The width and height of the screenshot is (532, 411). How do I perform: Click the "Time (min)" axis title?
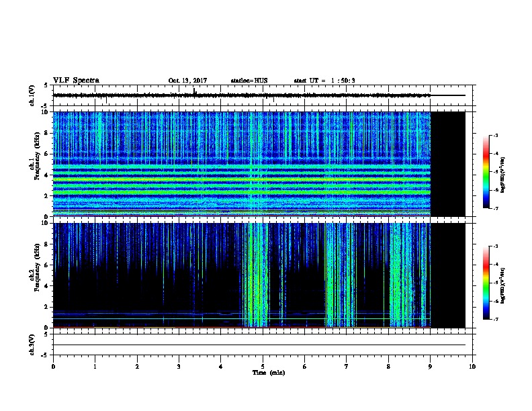coord(269,373)
